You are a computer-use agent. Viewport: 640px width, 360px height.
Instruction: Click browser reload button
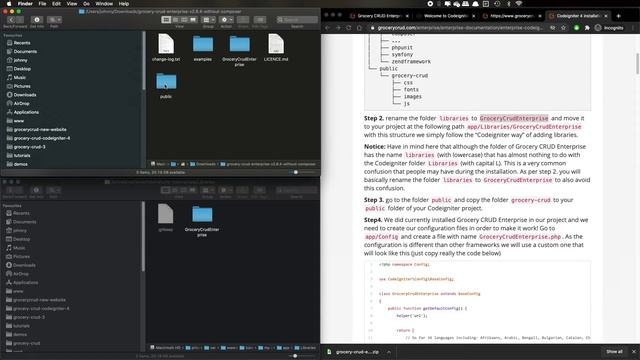click(349, 28)
